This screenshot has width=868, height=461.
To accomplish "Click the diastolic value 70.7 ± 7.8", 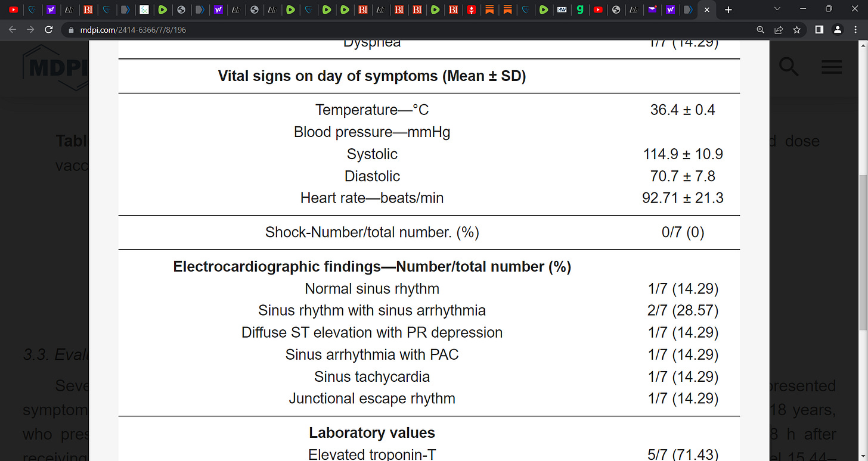I will (683, 176).
